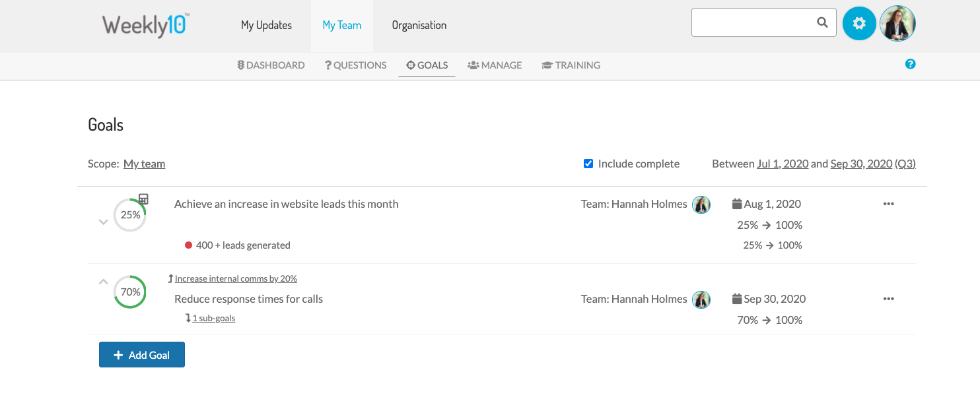Open three-dot menu for website leads goal
980x407 pixels.
click(888, 204)
